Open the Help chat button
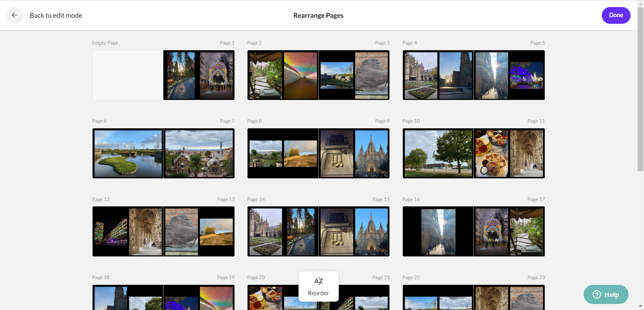Screen dimensions: 644x310 click(x=606, y=295)
